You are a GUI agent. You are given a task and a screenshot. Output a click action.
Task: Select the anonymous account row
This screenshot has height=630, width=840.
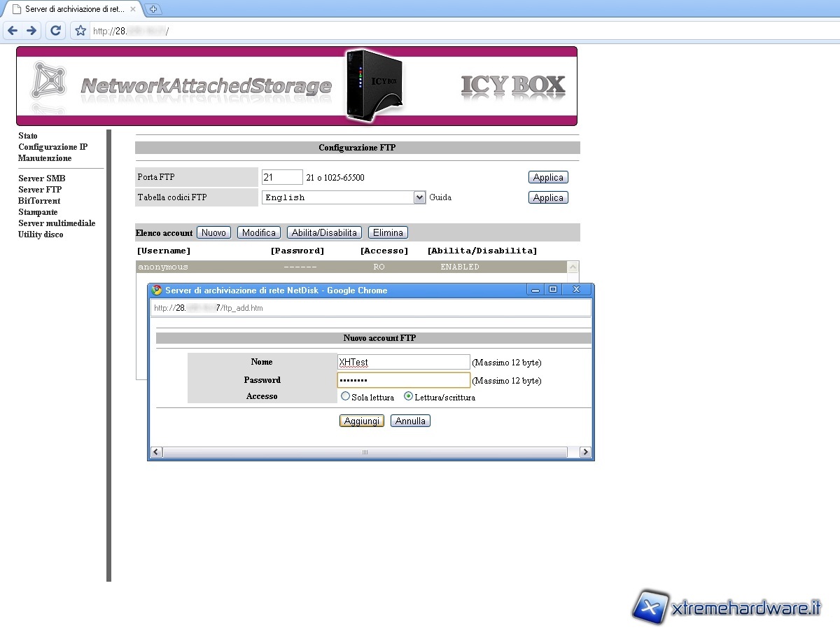(x=350, y=267)
